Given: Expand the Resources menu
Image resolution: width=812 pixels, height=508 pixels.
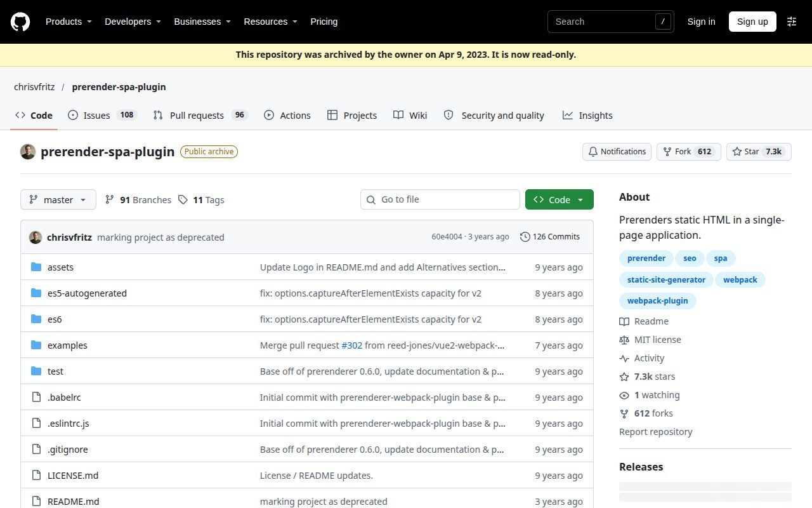Looking at the screenshot, I should tap(271, 22).
